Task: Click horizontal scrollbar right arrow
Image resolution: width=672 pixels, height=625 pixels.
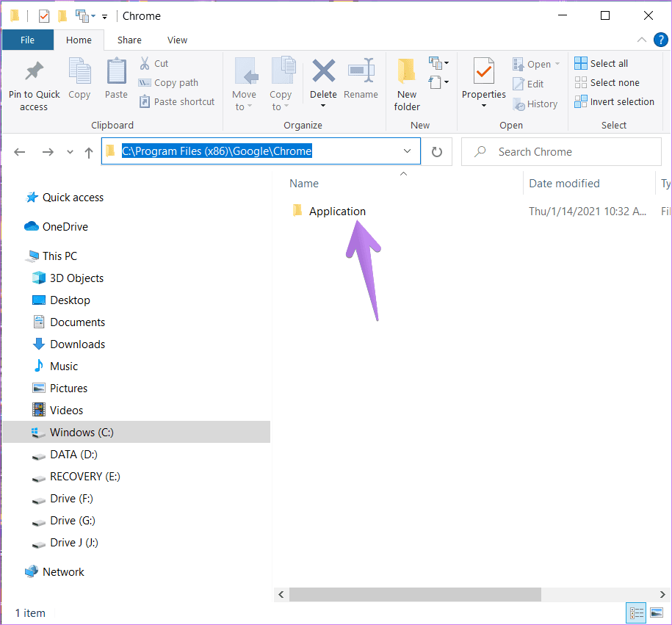Action: 662,595
